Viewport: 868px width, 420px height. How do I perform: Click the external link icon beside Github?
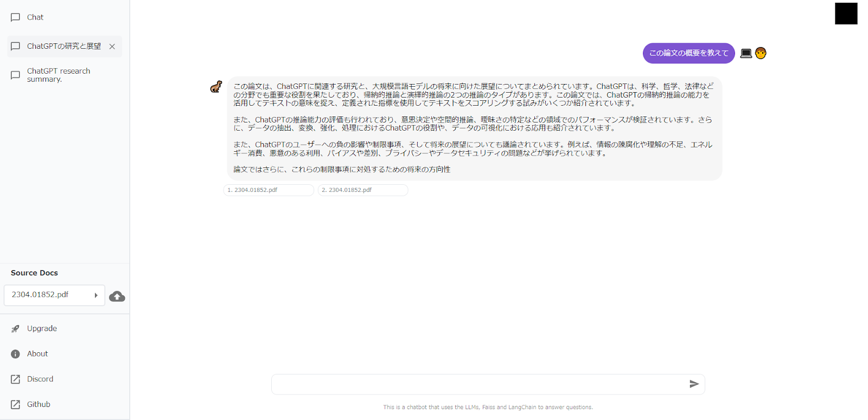click(x=16, y=404)
